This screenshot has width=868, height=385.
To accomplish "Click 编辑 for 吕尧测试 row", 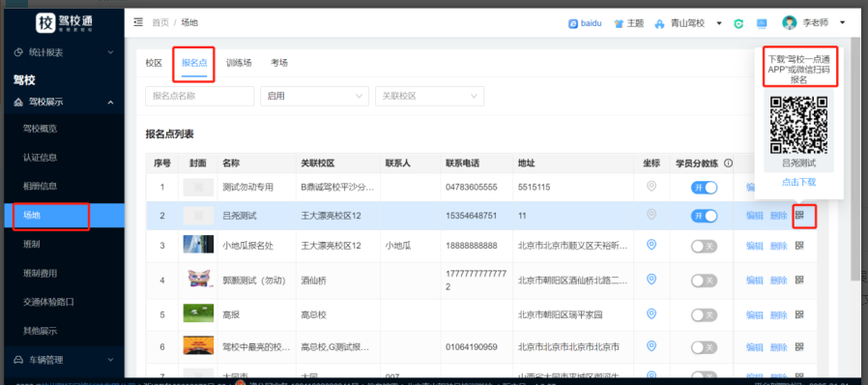I will pyautogui.click(x=755, y=216).
